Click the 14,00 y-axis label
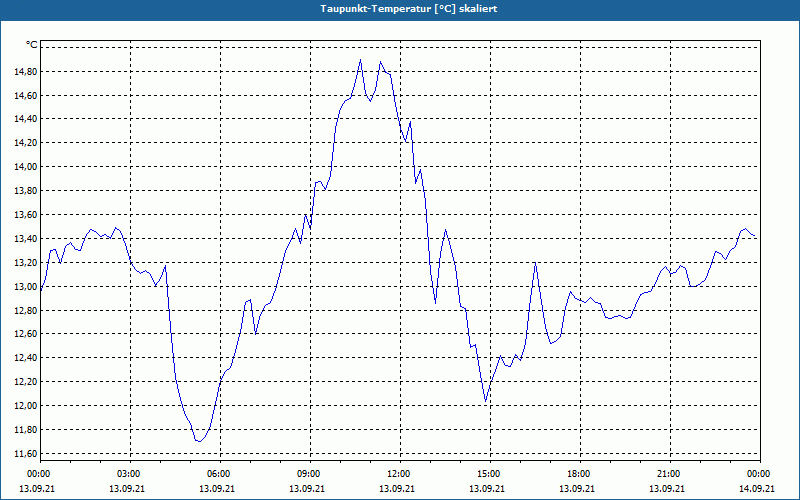Screen dimensions: 800x500 point(25,167)
